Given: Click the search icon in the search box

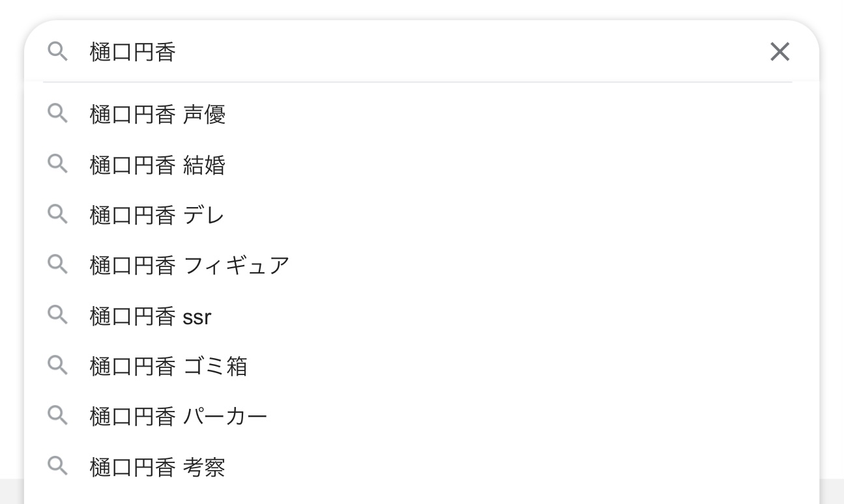Looking at the screenshot, I should pos(58,51).
